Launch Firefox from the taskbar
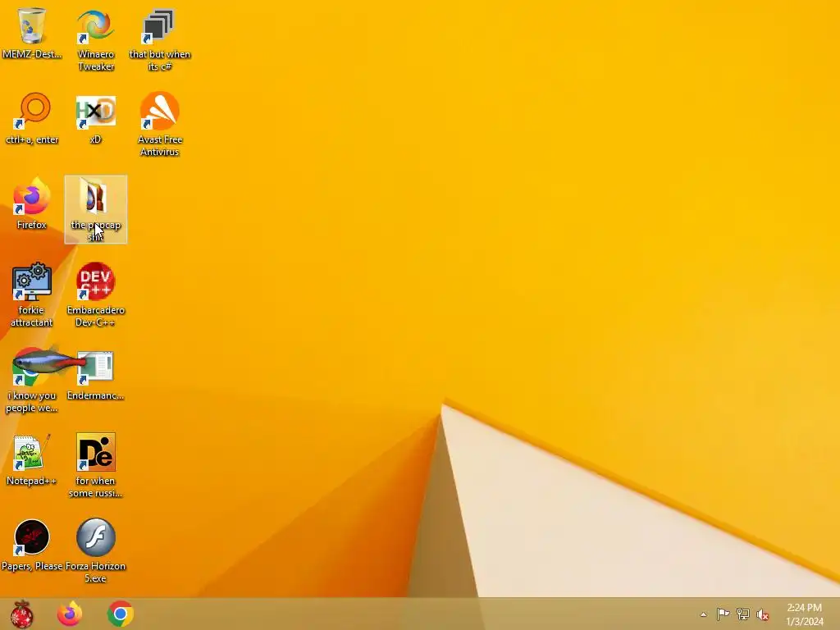Screen dimensions: 840x630 70,614
